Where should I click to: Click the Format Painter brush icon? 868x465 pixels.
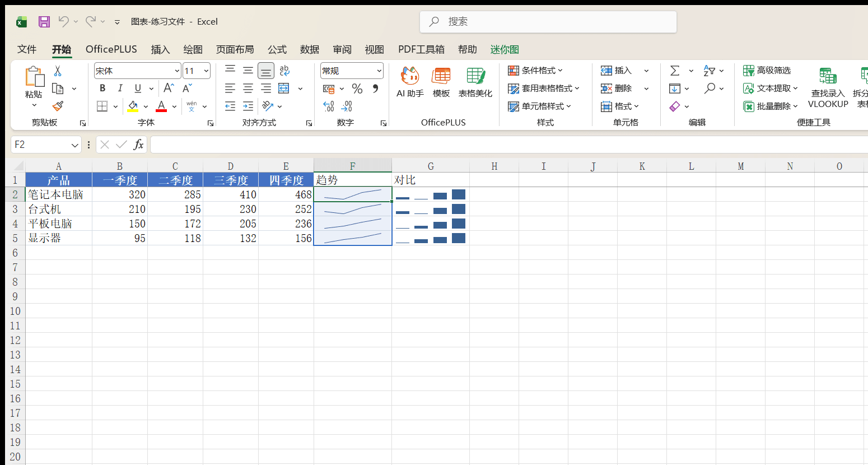coord(58,106)
